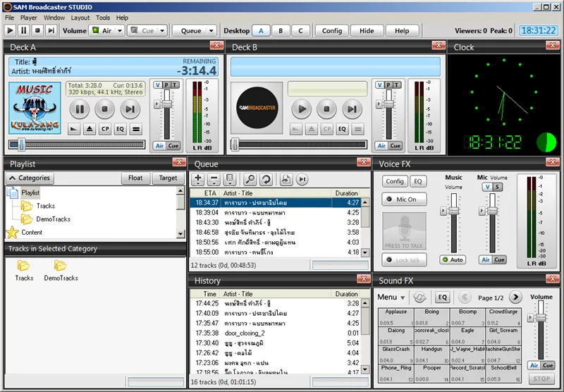Click the Queue search magnifier icon

pos(250,179)
